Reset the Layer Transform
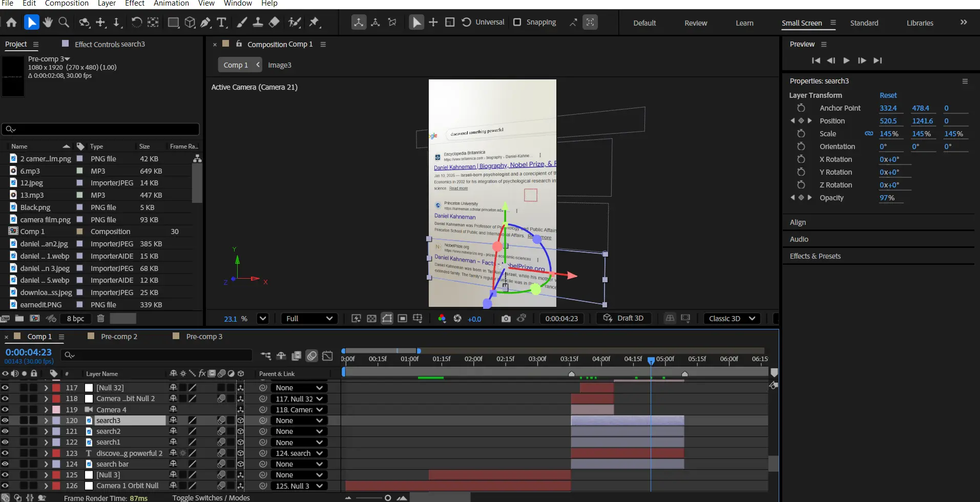 888,95
